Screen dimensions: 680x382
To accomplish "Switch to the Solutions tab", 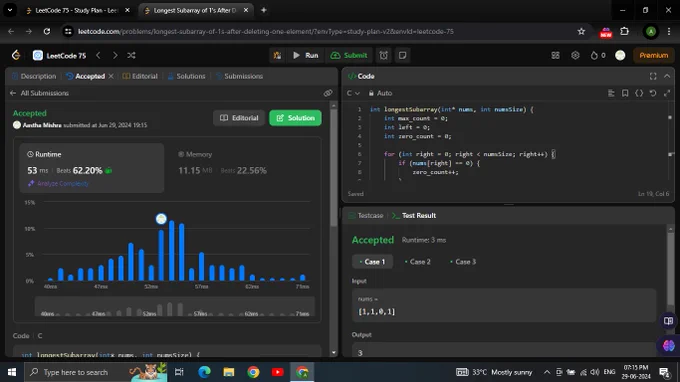I will 186,76.
